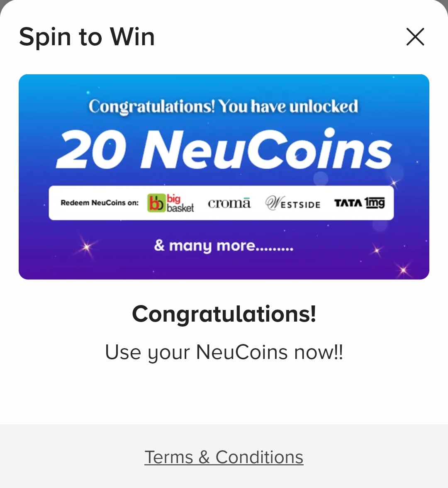
Task: Tap the 'Spin to Win' title
Action: tap(87, 37)
